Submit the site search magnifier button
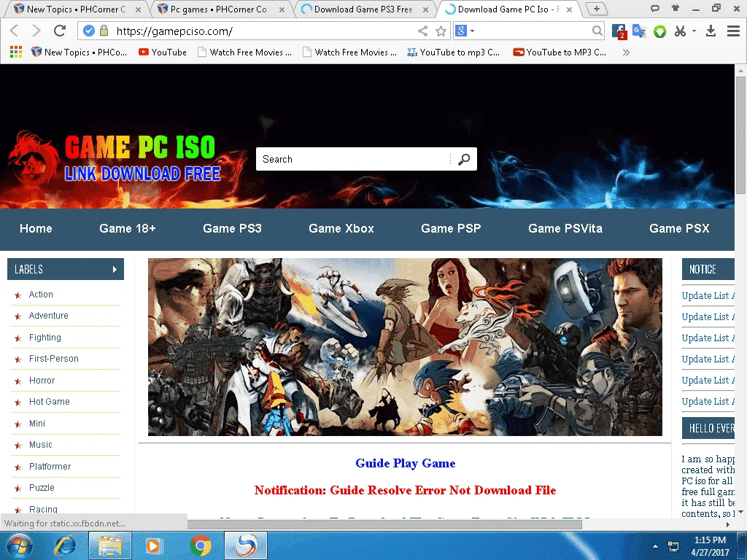 463,159
